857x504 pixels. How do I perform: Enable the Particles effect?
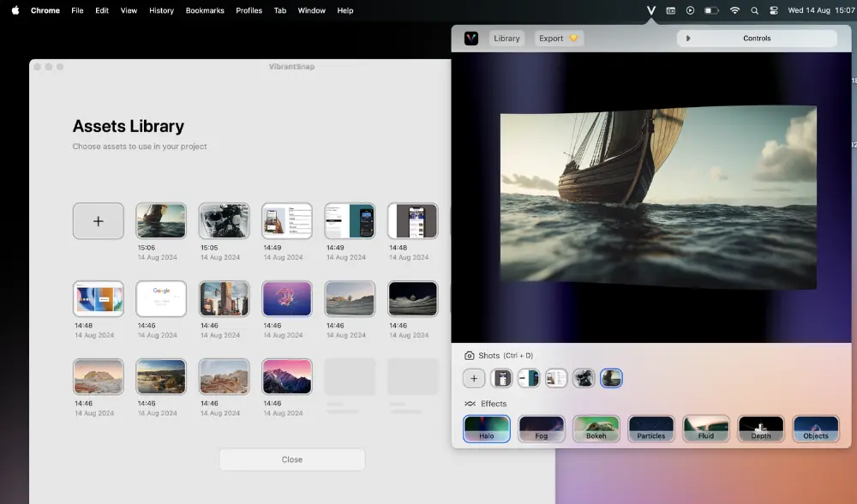coord(651,429)
